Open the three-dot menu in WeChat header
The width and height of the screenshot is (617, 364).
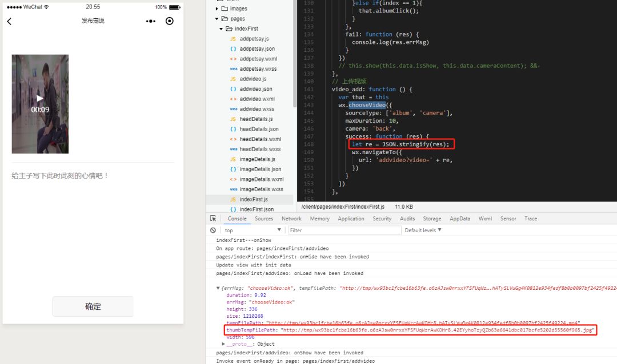click(151, 21)
